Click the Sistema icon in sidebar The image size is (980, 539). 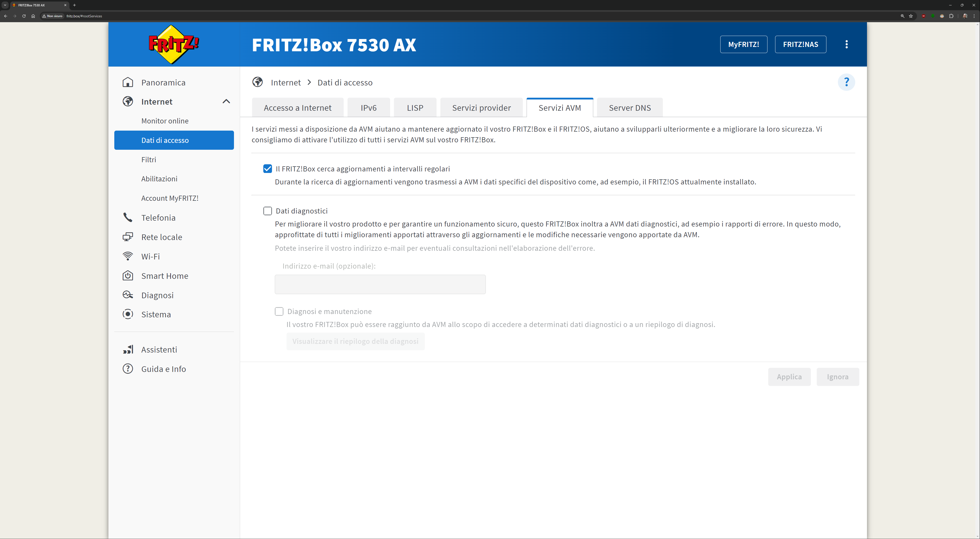[128, 314]
